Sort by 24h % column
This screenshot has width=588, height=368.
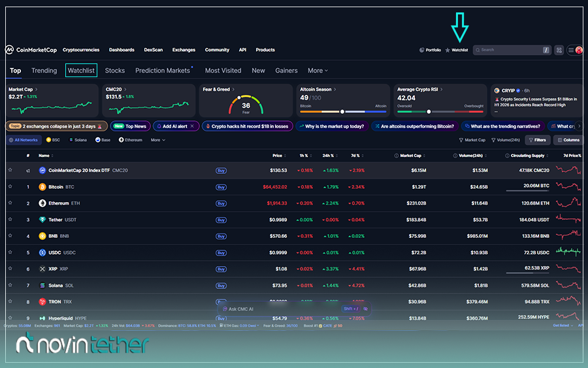330,156
